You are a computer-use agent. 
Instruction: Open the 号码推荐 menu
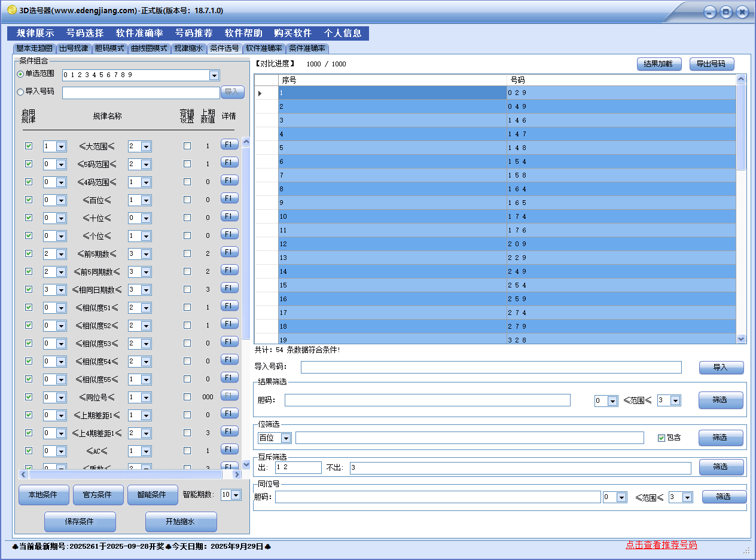coord(194,33)
